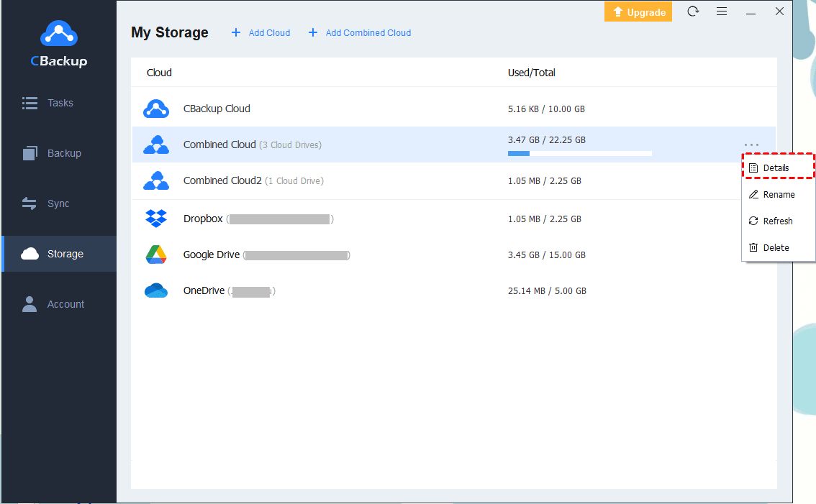The height and width of the screenshot is (504, 816).
Task: Click the Combined Cloud2 icon
Action: tap(156, 181)
